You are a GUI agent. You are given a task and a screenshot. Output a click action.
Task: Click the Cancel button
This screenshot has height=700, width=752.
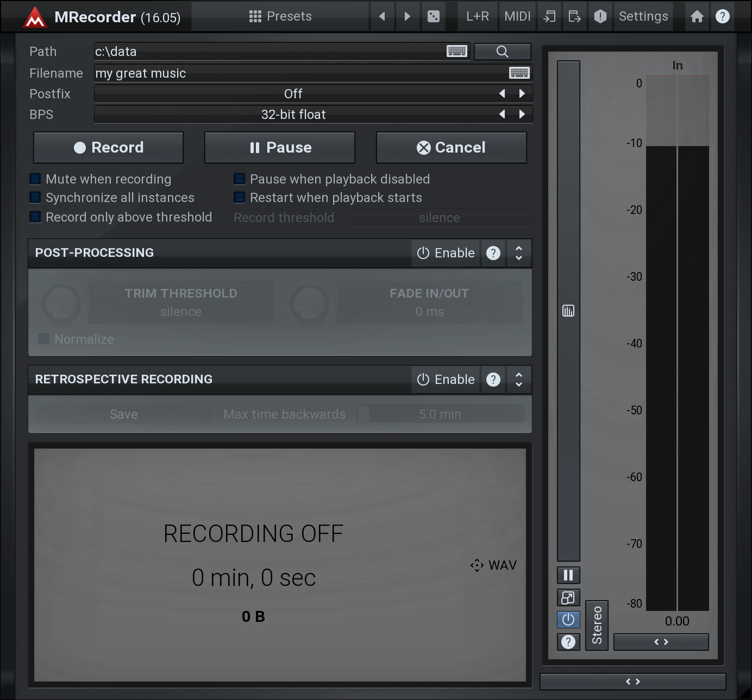[x=452, y=148]
